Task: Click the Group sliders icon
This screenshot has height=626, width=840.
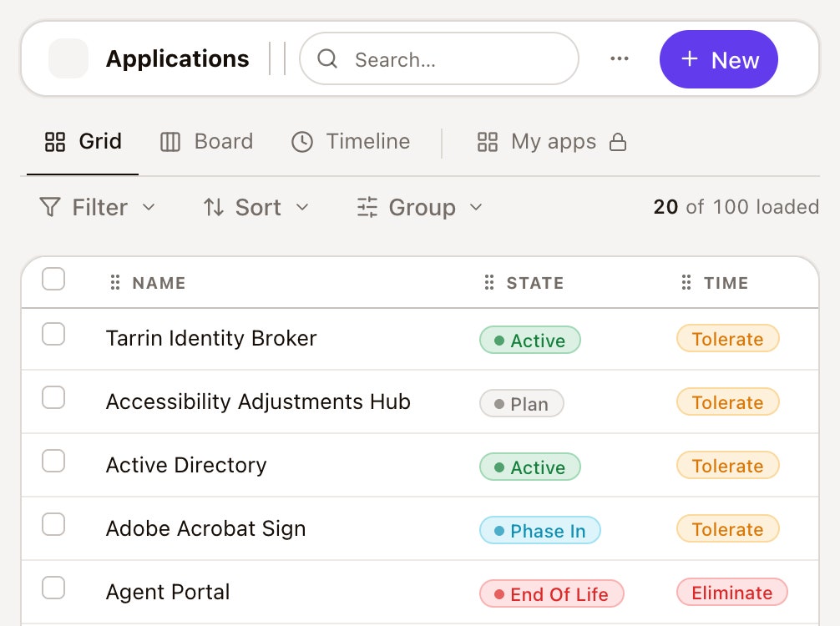Action: 367,207
